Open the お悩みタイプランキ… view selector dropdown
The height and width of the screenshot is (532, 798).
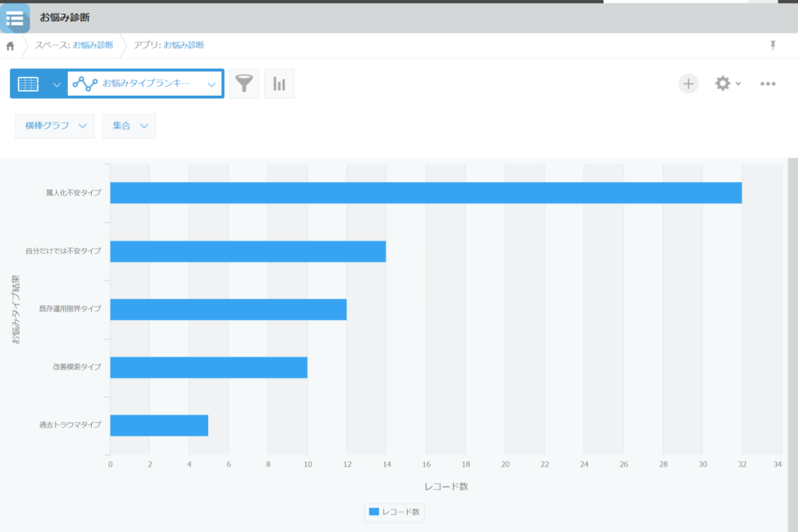click(145, 84)
